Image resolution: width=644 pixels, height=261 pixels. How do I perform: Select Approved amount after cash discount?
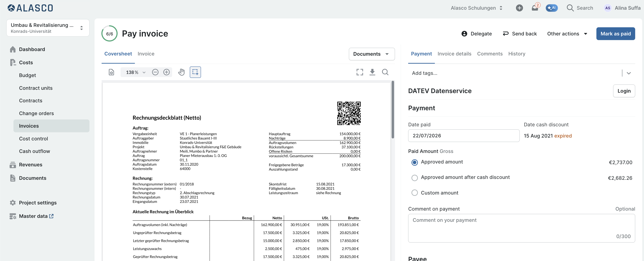pos(415,178)
